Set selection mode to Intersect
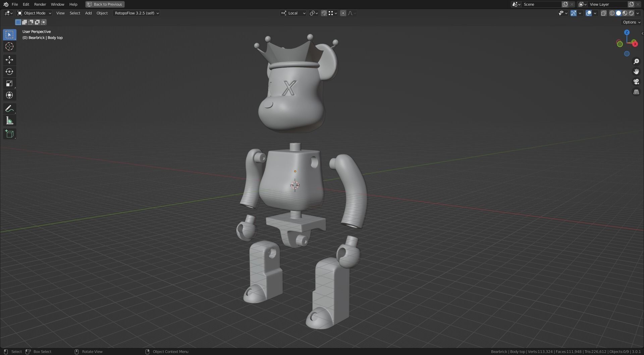The width and height of the screenshot is (644, 355). click(44, 22)
